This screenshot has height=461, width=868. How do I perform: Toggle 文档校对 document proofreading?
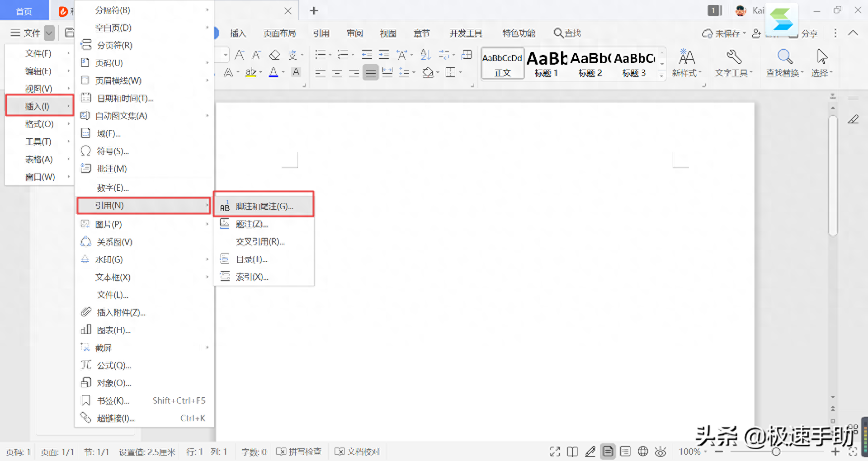tap(357, 452)
